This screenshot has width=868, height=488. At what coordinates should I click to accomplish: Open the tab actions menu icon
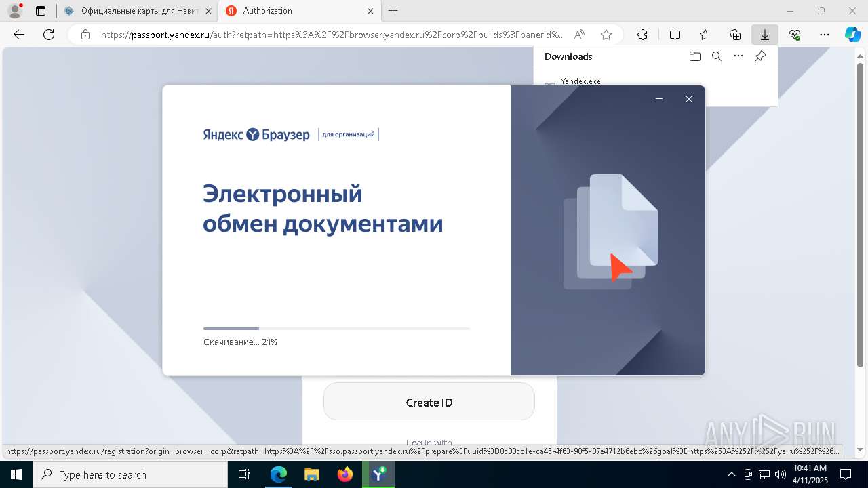tap(41, 11)
